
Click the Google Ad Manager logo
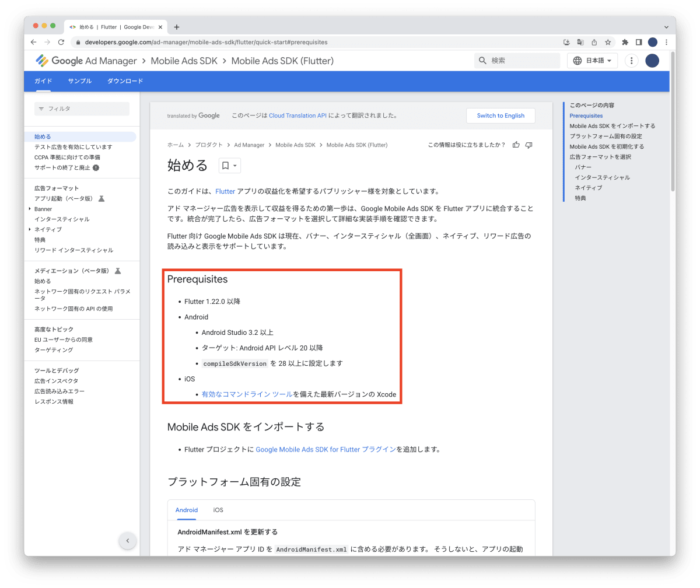86,61
